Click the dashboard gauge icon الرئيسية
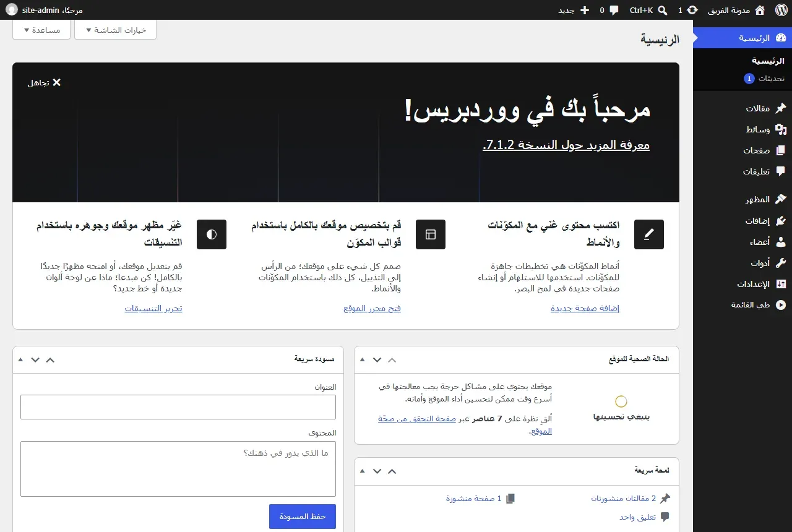The image size is (792, 532). click(780, 38)
